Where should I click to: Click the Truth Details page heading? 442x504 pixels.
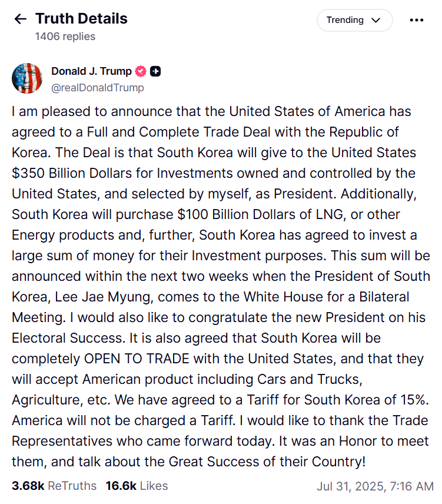[81, 18]
